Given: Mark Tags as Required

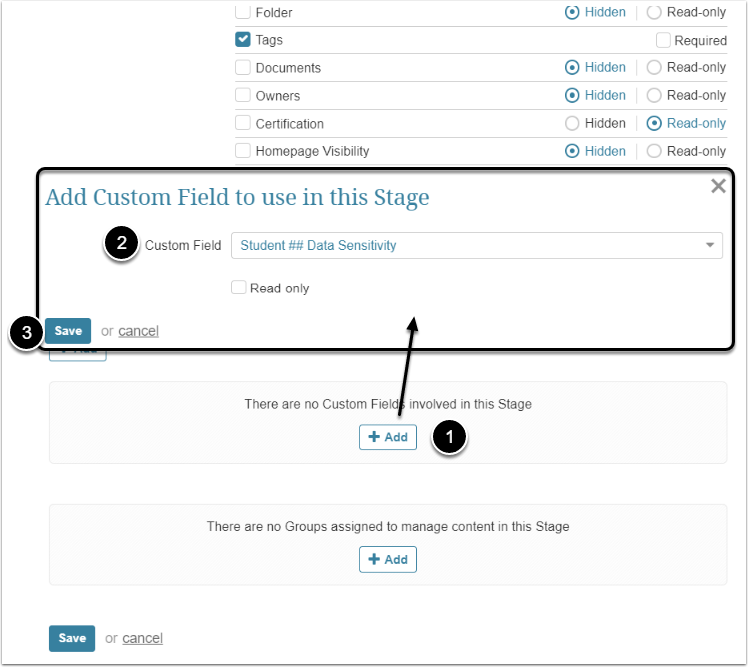Looking at the screenshot, I should point(663,40).
